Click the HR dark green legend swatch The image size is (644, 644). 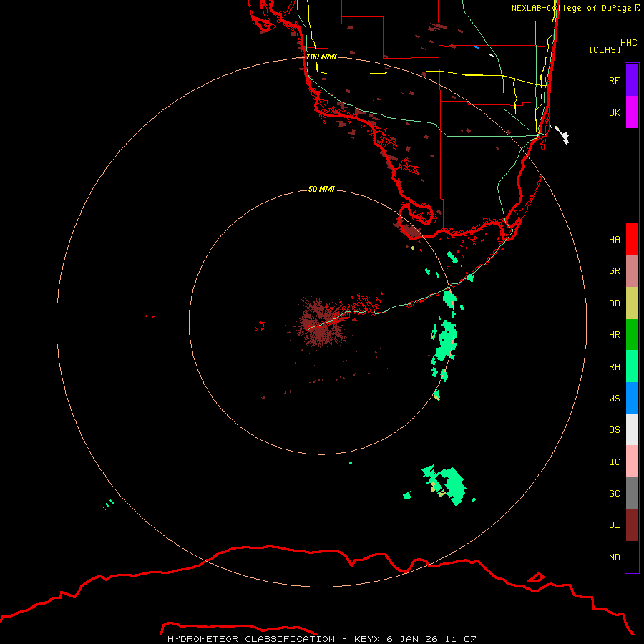pyautogui.click(x=632, y=335)
